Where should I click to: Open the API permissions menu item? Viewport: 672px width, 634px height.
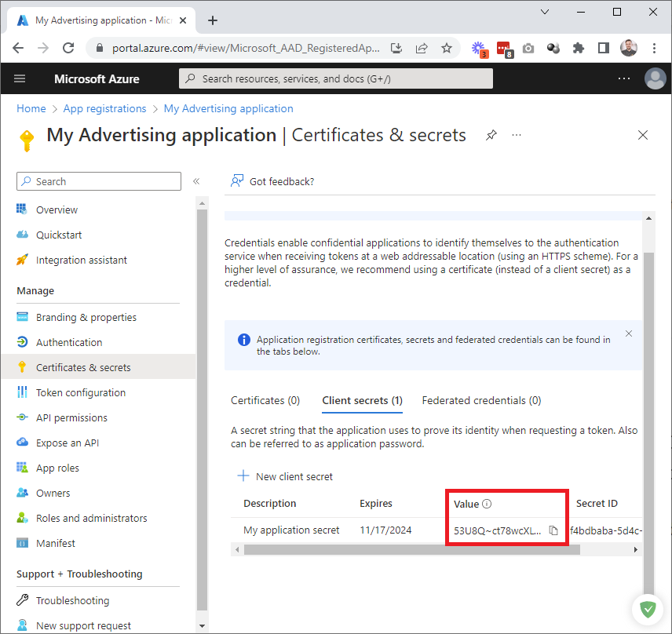71,417
